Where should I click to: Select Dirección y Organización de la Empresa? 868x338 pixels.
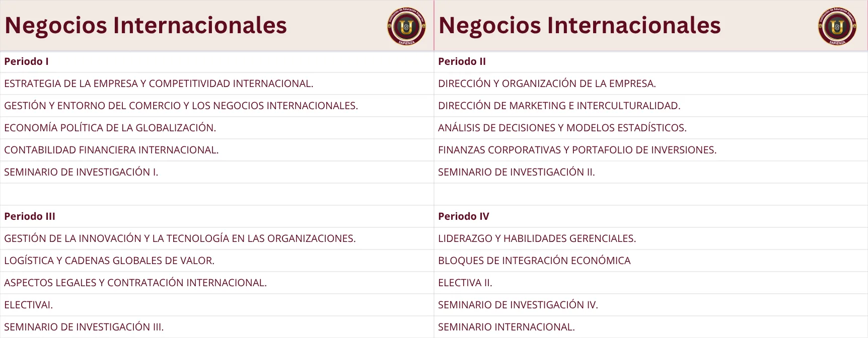547,83
